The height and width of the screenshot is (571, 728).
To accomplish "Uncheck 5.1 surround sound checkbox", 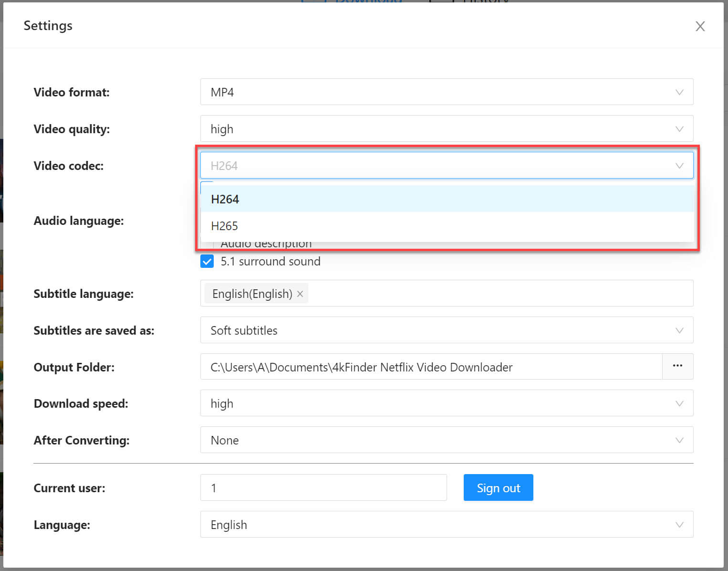I will click(x=207, y=261).
